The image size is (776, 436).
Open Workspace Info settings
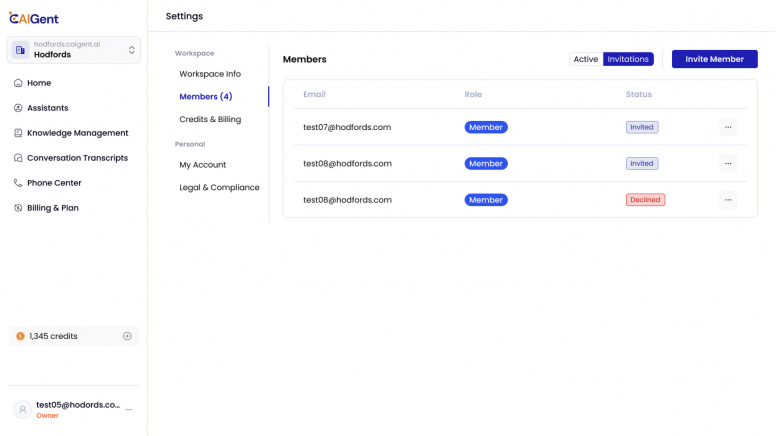[x=210, y=74]
